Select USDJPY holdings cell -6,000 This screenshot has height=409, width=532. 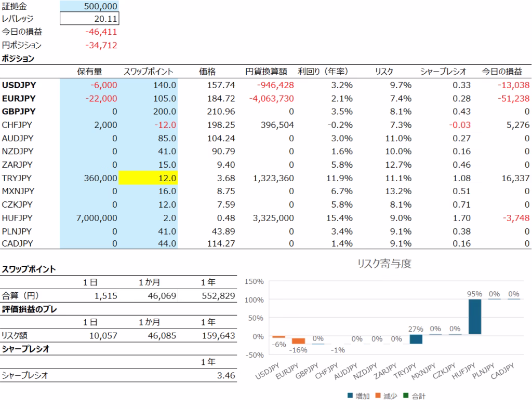click(89, 85)
